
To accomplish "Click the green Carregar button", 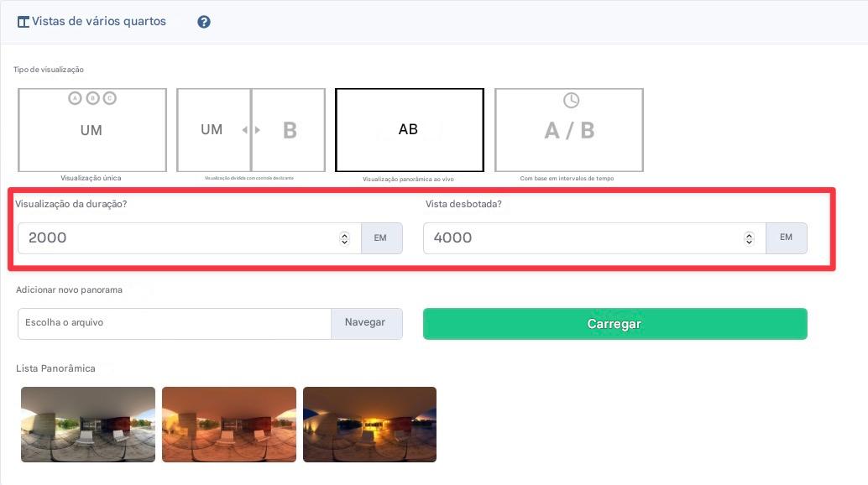I will [x=614, y=324].
